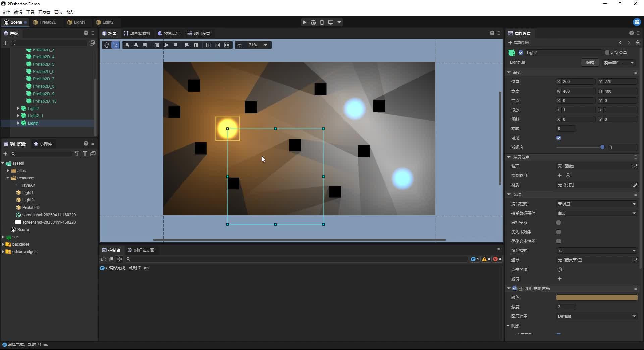Click the project resources search field
The width and height of the screenshot is (644, 350).
coord(40,154)
